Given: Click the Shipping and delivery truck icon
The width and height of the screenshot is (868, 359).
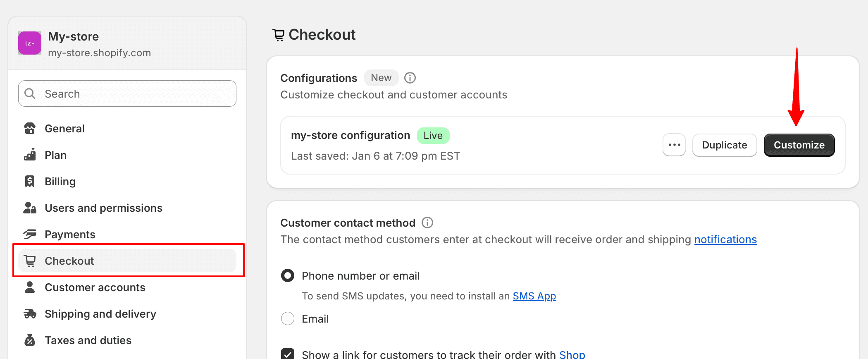Looking at the screenshot, I should tap(30, 314).
